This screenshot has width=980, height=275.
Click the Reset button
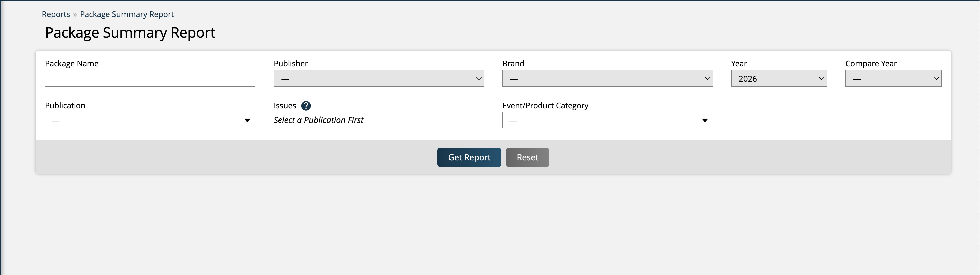527,157
